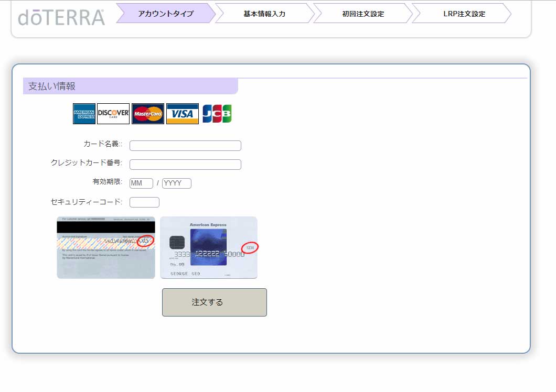Click the Discover card logo
The width and height of the screenshot is (556, 392).
click(113, 113)
